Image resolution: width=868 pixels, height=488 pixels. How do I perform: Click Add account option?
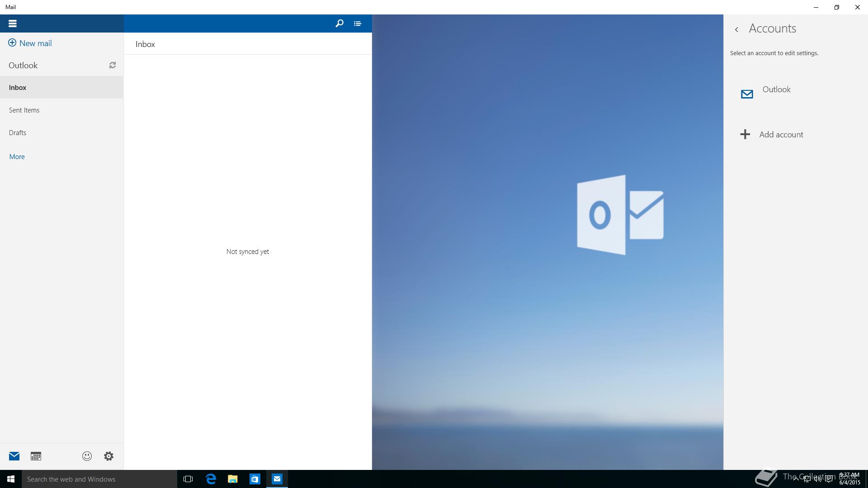pos(781,135)
